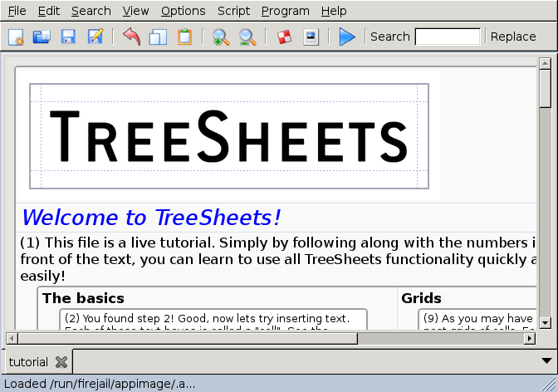The image size is (558, 392).
Task: Open the File menu
Action: click(x=17, y=11)
